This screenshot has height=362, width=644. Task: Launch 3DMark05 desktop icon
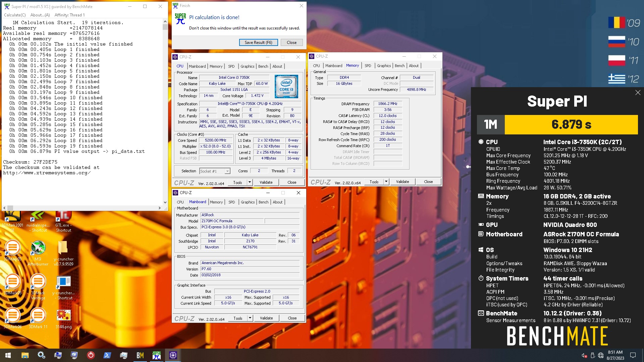(12, 284)
